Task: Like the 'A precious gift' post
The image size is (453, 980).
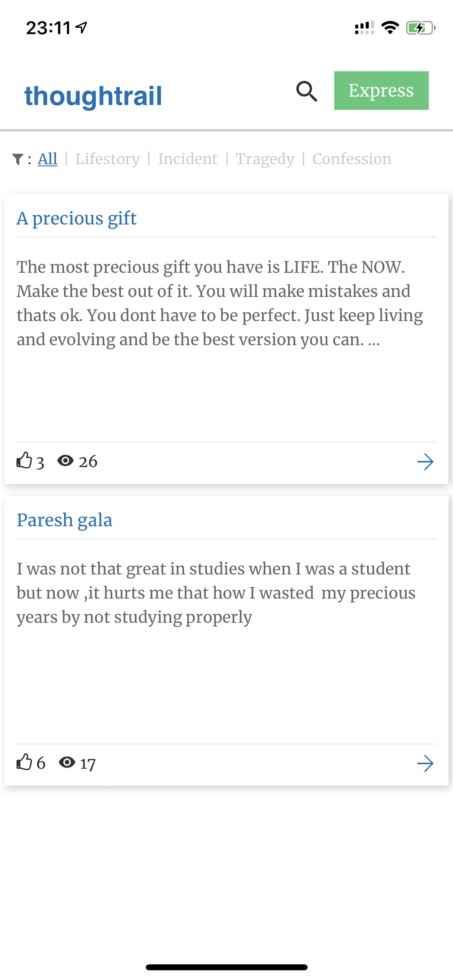Action: 24,460
